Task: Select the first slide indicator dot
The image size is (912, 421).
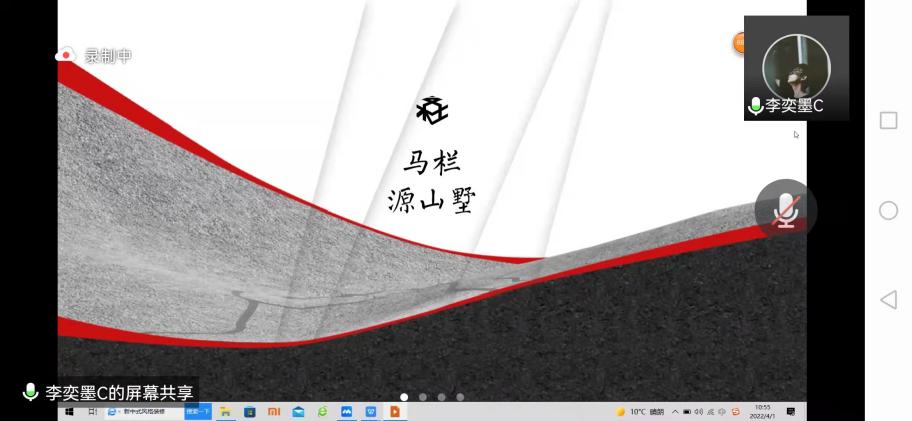Action: (404, 397)
